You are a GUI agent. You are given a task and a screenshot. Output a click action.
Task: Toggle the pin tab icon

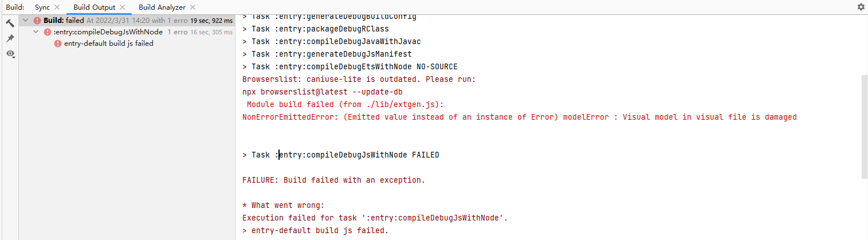pos(10,38)
